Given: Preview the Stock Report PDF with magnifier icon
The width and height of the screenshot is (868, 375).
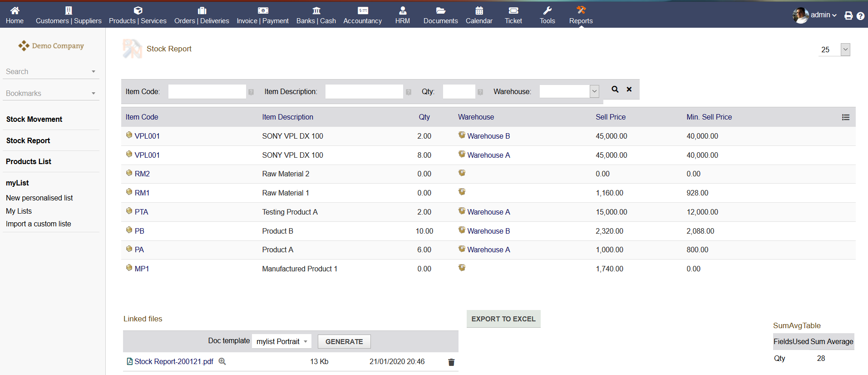Looking at the screenshot, I should tap(222, 361).
